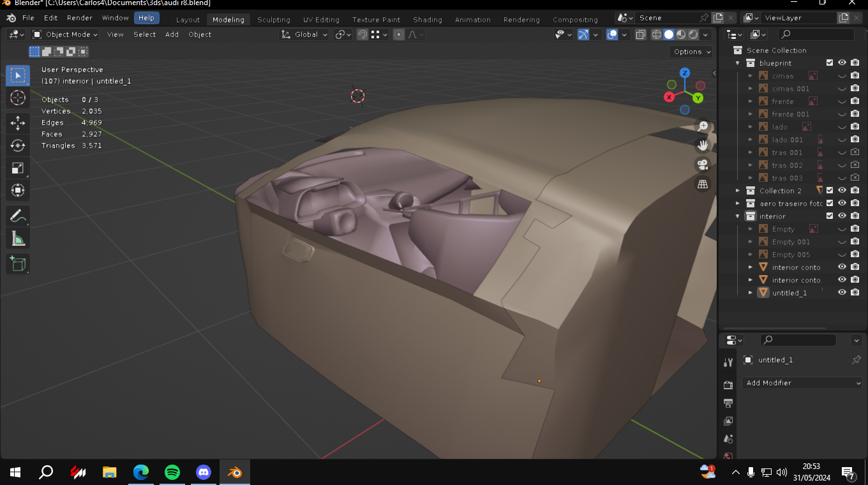Activate the Transform tool
This screenshot has width=868, height=485.
coord(18,190)
